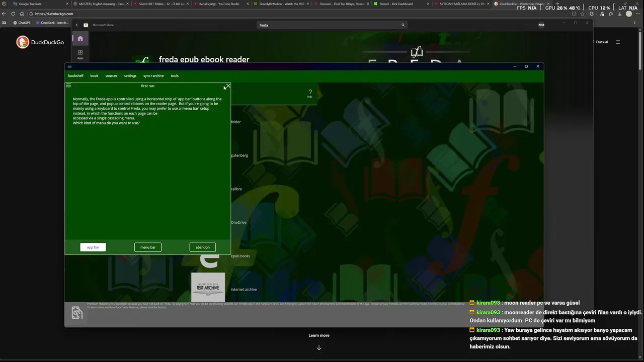Open the book menu

tap(94, 76)
